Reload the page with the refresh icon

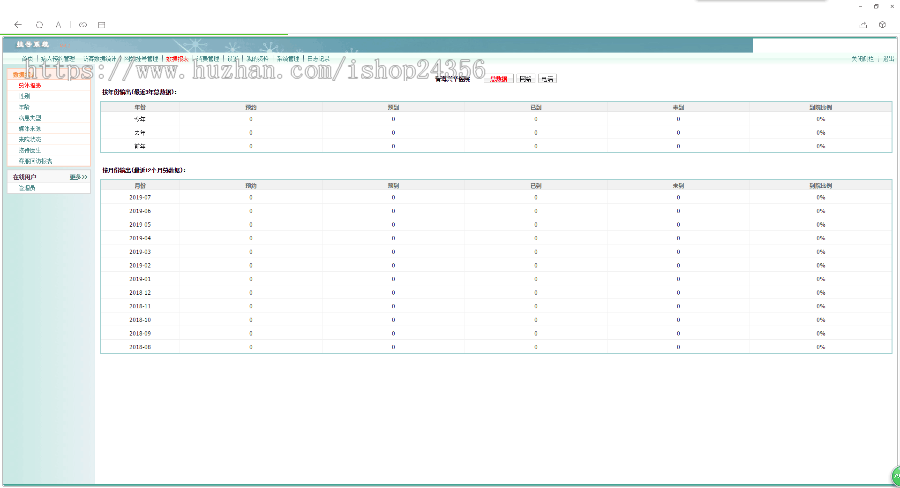point(39,24)
